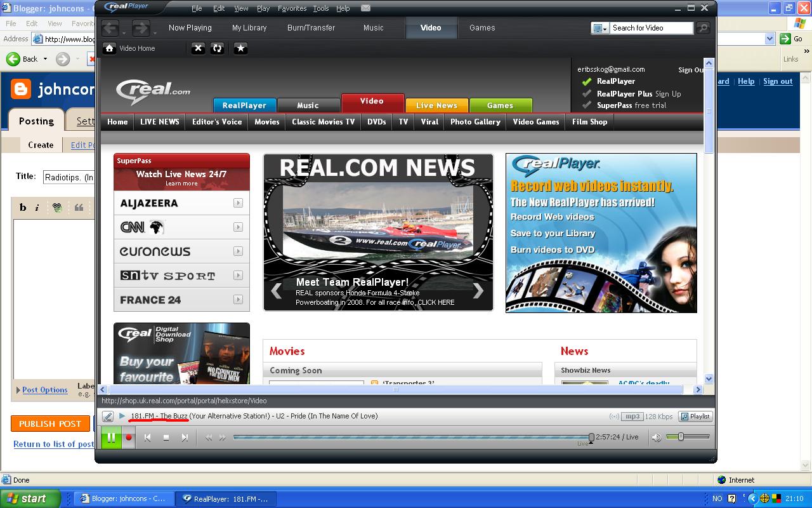This screenshot has height=508, width=812.
Task: Skip to the previous clip
Action: click(x=147, y=438)
